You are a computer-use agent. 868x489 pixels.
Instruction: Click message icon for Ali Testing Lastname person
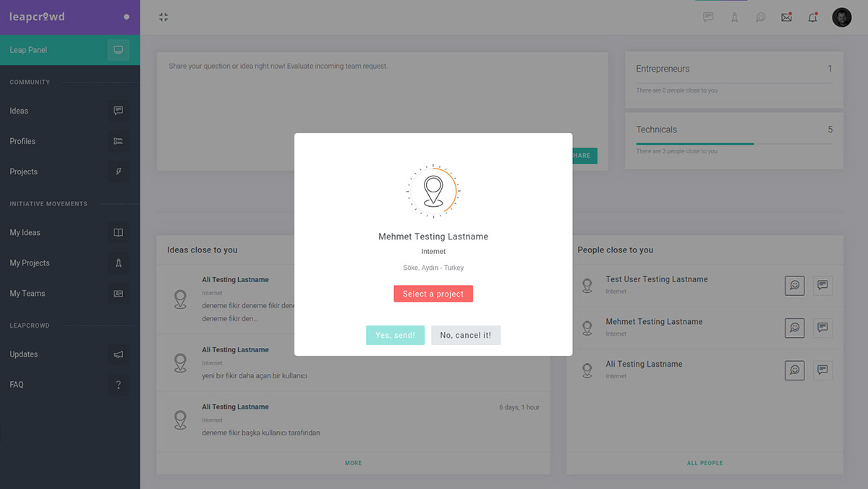pos(822,370)
